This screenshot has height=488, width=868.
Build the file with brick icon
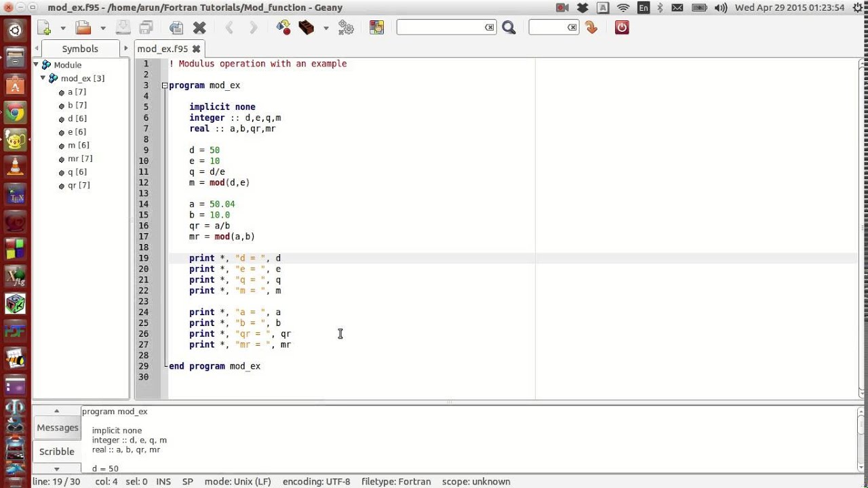(307, 28)
